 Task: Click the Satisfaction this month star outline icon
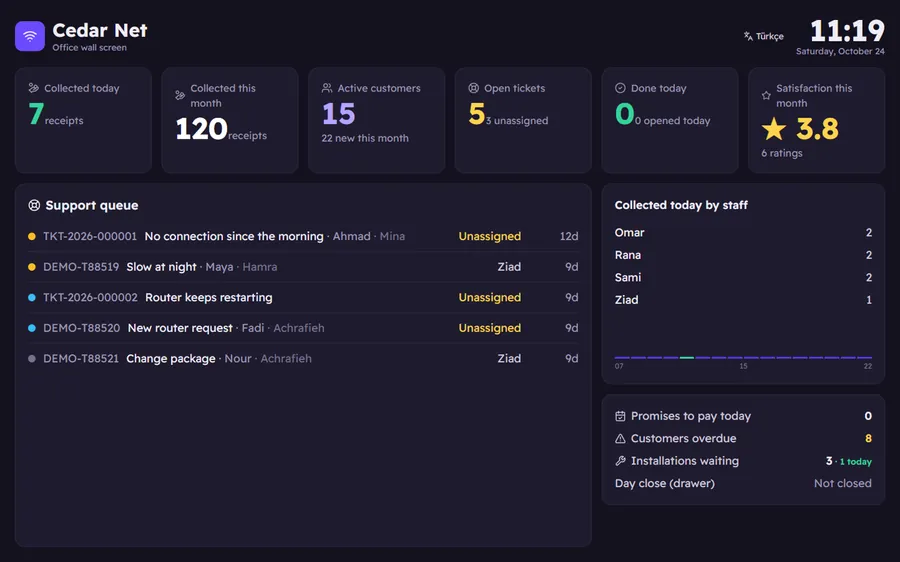[x=766, y=95]
